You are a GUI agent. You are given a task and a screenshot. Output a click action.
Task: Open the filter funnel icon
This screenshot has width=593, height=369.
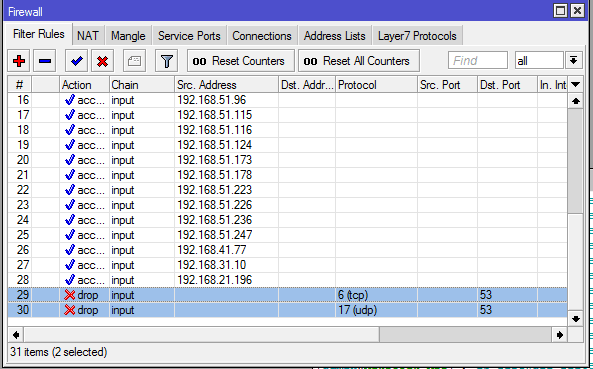click(x=166, y=61)
